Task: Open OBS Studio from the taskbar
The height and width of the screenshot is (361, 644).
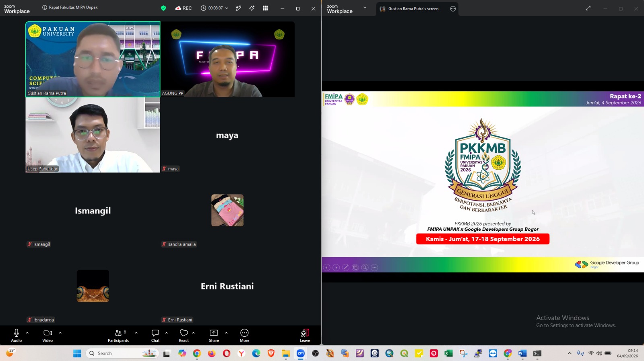Action: 316,353
